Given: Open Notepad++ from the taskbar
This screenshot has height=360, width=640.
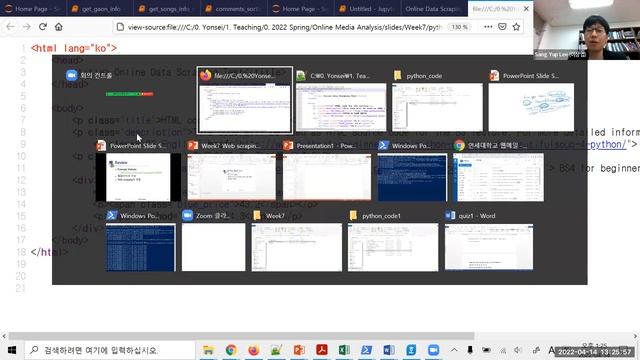Looking at the screenshot, I should (x=276, y=350).
